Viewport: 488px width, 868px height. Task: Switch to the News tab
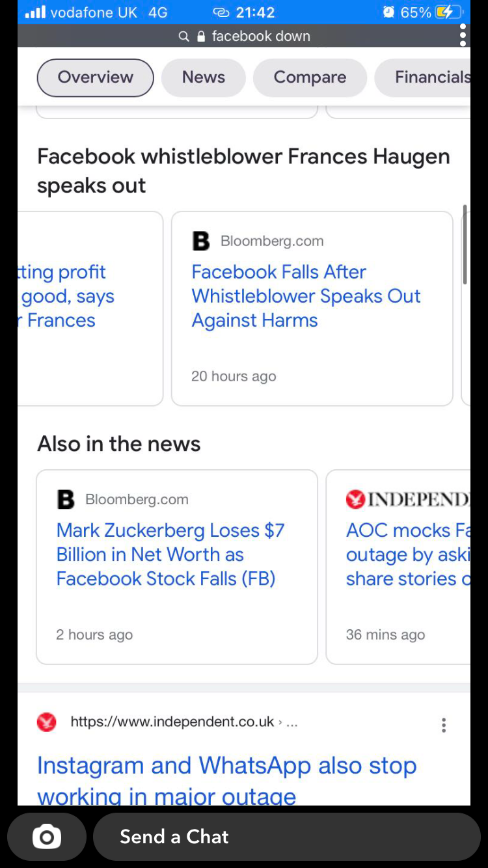[x=203, y=77]
